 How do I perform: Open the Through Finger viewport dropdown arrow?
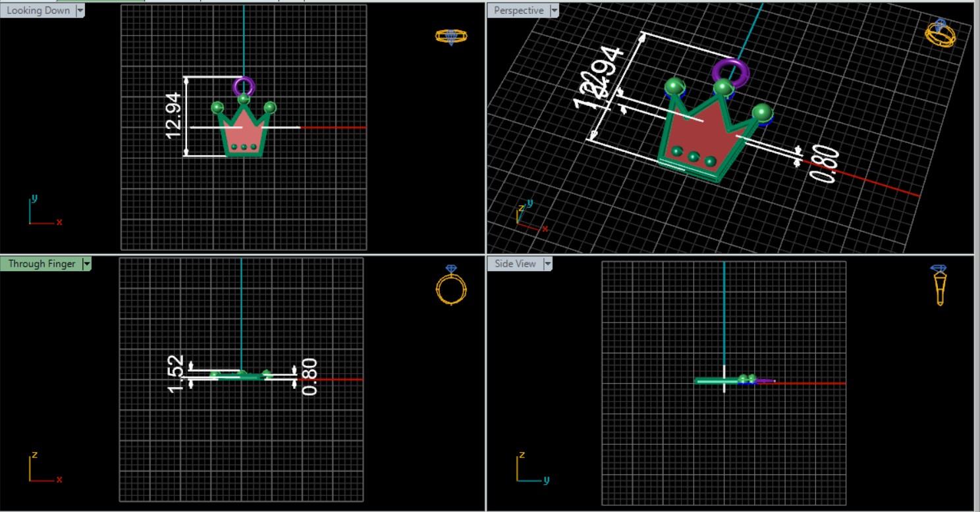click(86, 264)
